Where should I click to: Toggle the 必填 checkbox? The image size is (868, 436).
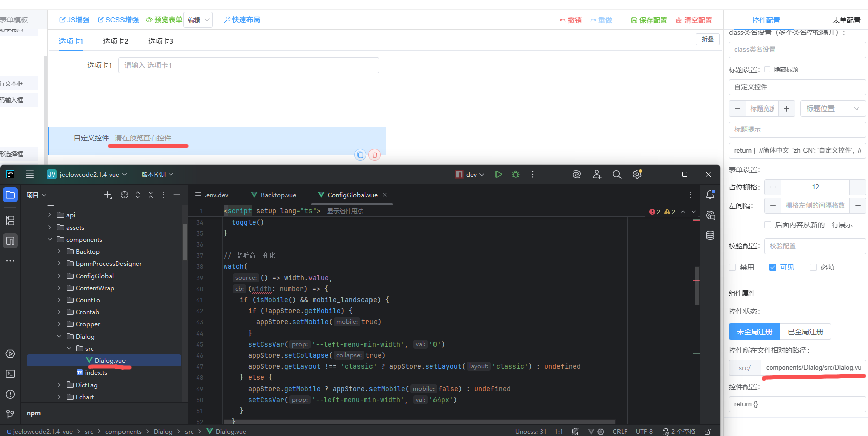[813, 267]
